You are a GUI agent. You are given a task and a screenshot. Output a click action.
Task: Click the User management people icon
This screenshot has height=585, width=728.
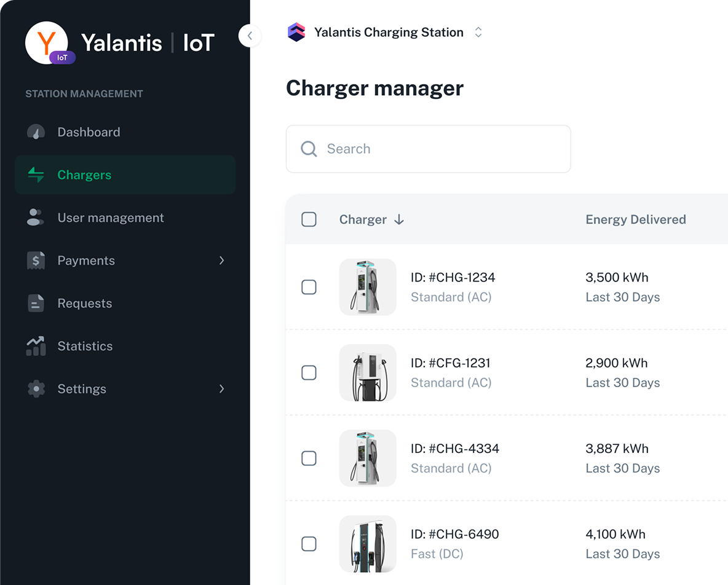[36, 218]
